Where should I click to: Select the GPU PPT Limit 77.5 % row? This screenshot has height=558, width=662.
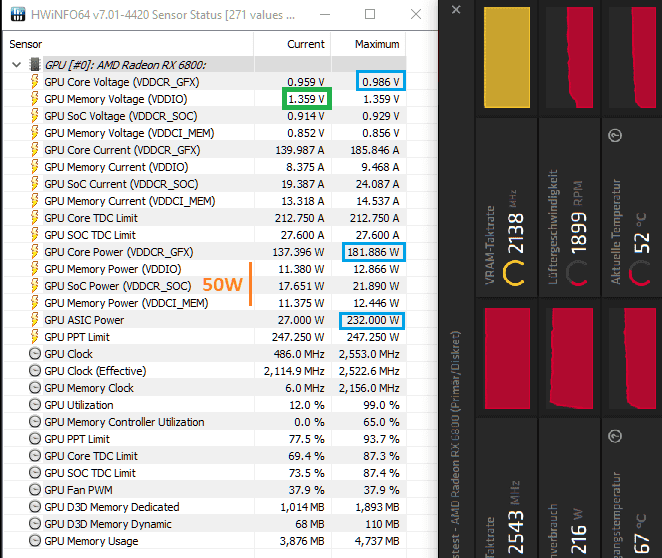204,439
